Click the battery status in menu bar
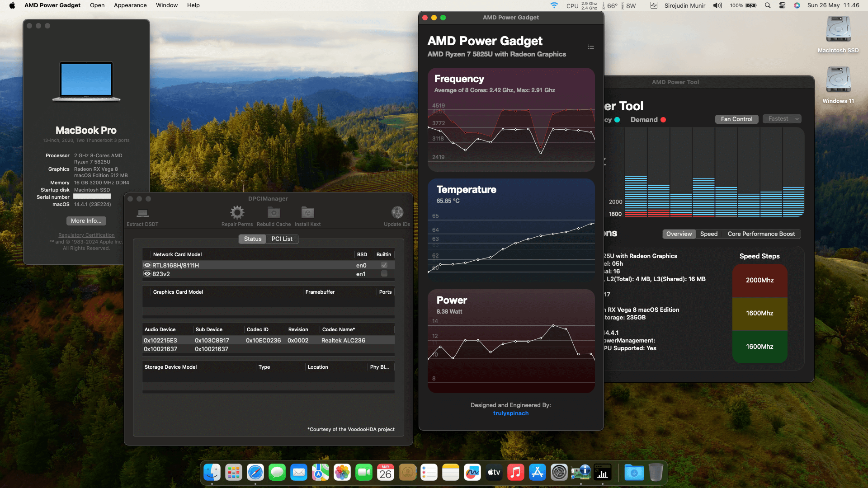This screenshot has height=488, width=868. 743,5
